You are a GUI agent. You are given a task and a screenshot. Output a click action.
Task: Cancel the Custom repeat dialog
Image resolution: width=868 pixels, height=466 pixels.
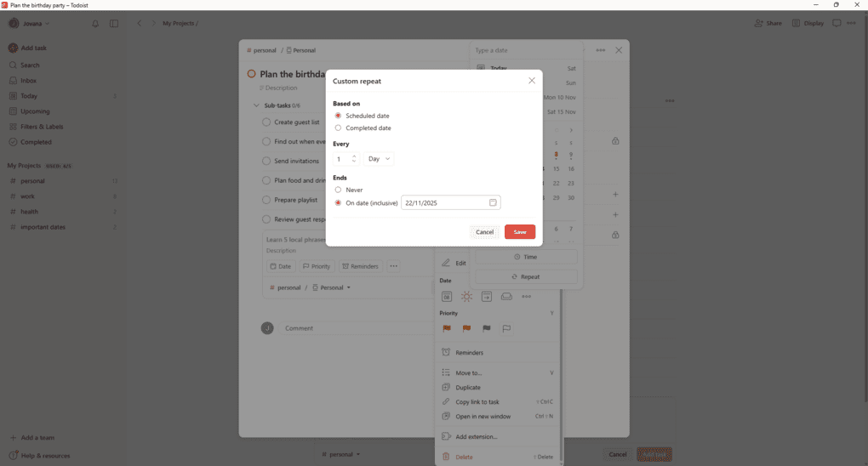[484, 232]
